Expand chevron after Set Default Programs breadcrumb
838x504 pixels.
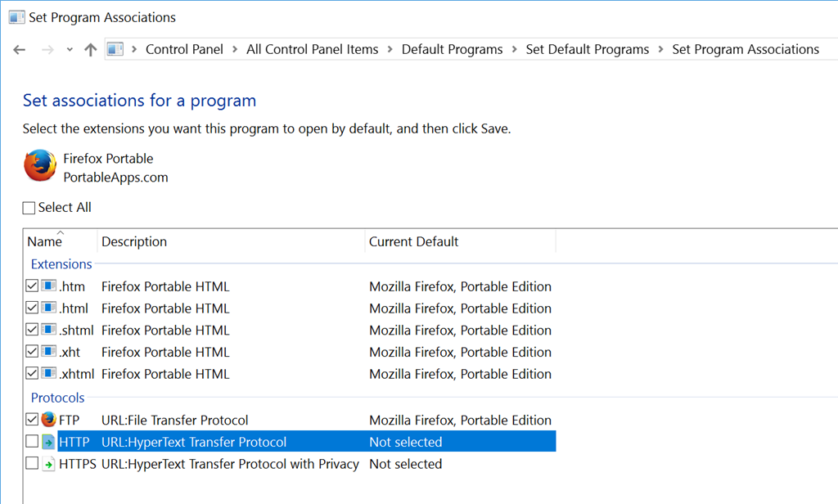pyautogui.click(x=660, y=50)
